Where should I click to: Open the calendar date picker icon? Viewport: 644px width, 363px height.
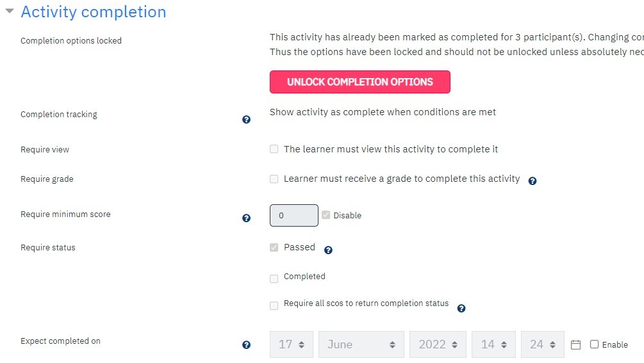tap(576, 344)
